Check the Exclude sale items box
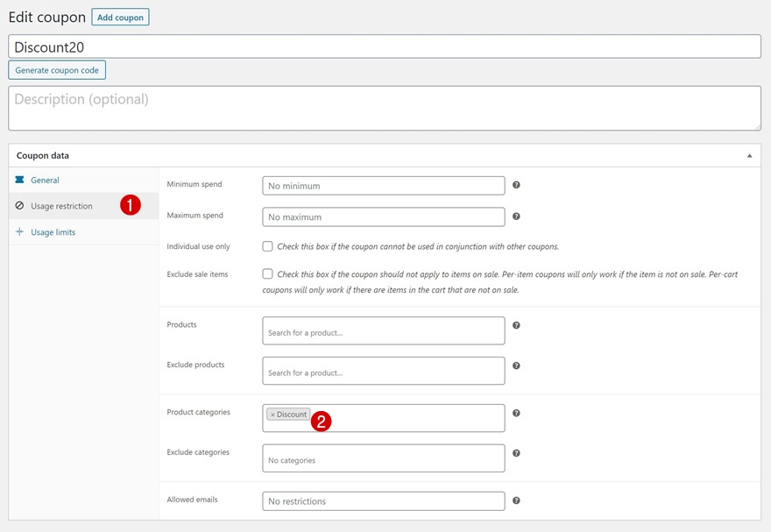Image resolution: width=771 pixels, height=532 pixels. (x=268, y=274)
